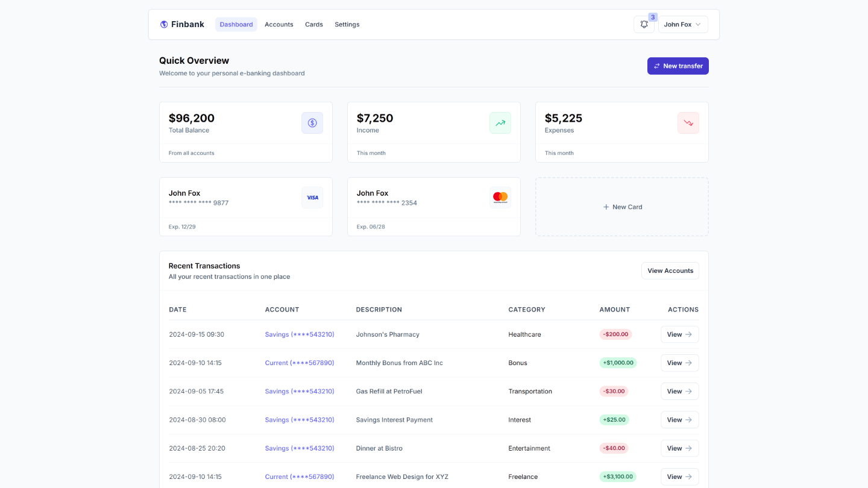Switch to the Accounts tab
This screenshot has height=488, width=868.
278,24
